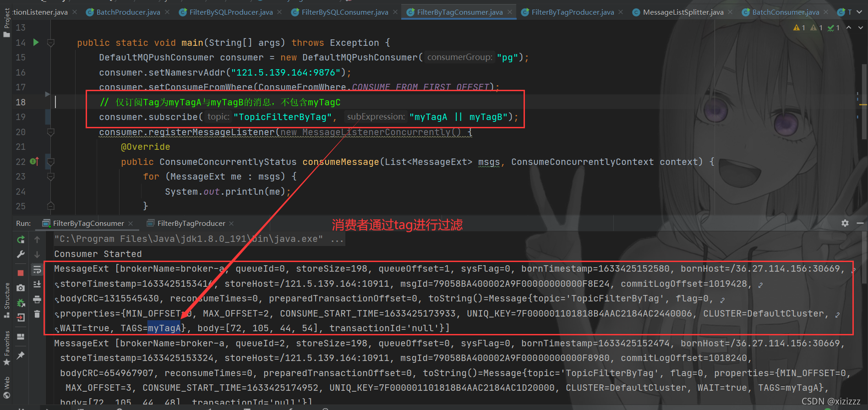Click the Exit process icon

pos(21,317)
